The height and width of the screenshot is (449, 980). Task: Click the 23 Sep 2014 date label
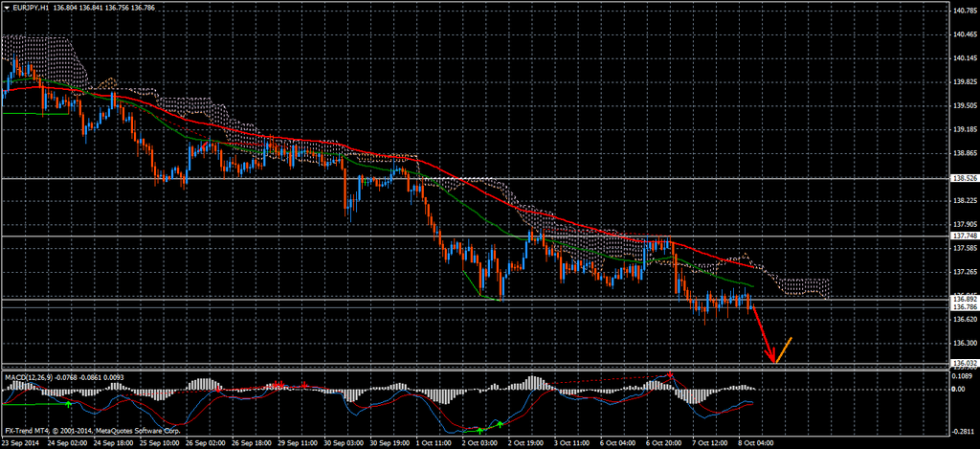pyautogui.click(x=23, y=443)
